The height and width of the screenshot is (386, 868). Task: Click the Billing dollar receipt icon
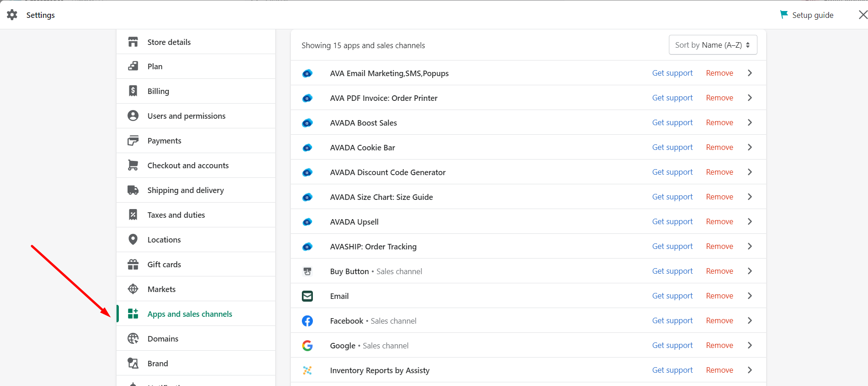133,91
